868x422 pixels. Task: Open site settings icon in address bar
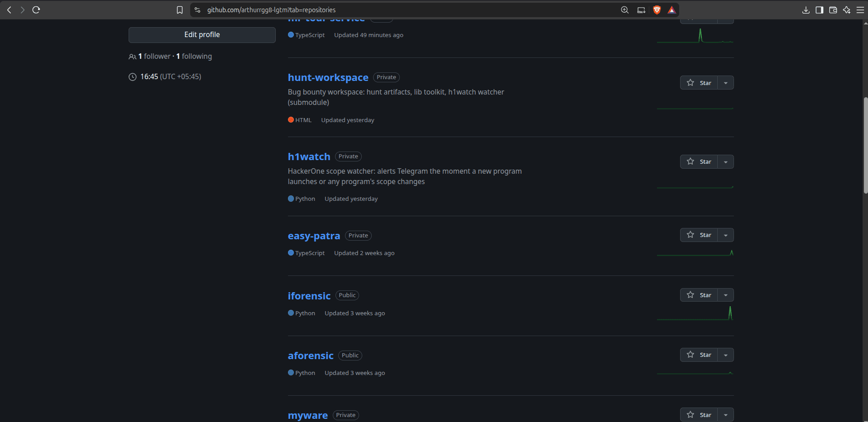coord(197,10)
